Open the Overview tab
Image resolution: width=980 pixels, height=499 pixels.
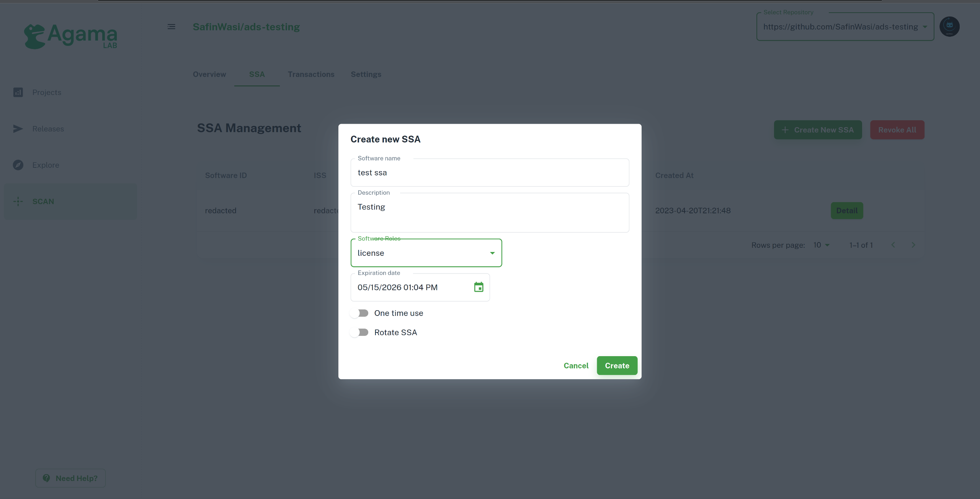209,74
